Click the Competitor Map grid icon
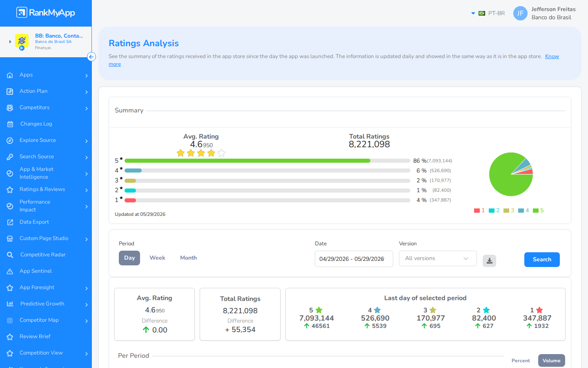 [x=10, y=321]
